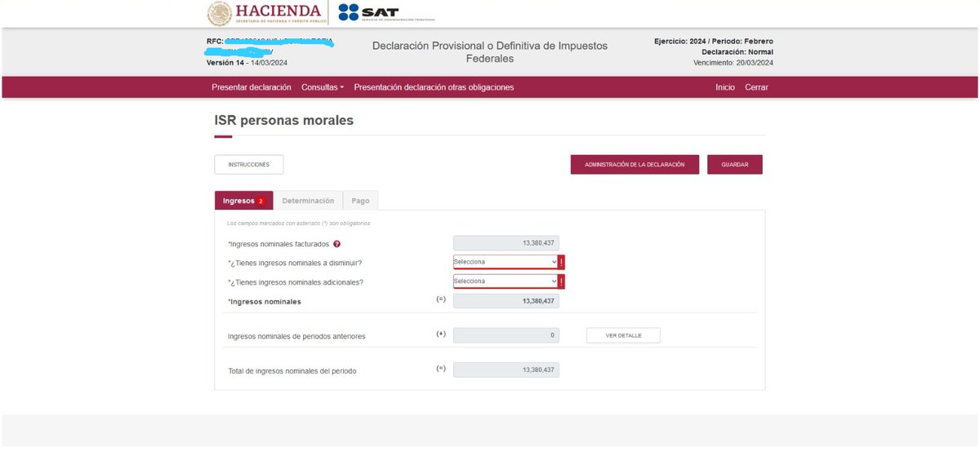Save with the Guardar button
The height and width of the screenshot is (452, 980).
click(735, 165)
